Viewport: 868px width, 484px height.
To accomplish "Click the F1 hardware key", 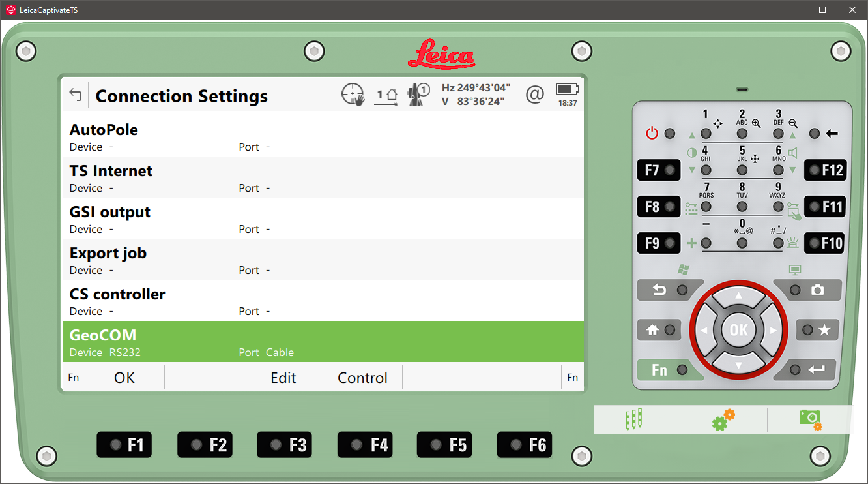I will (x=124, y=445).
